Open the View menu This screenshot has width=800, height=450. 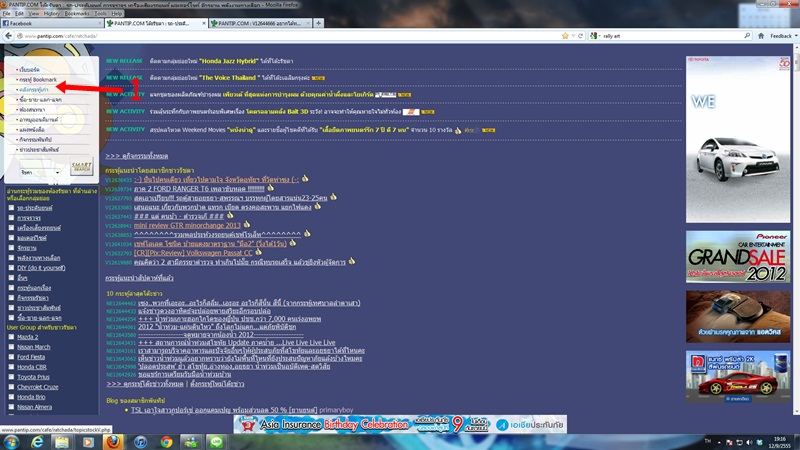pos(34,13)
